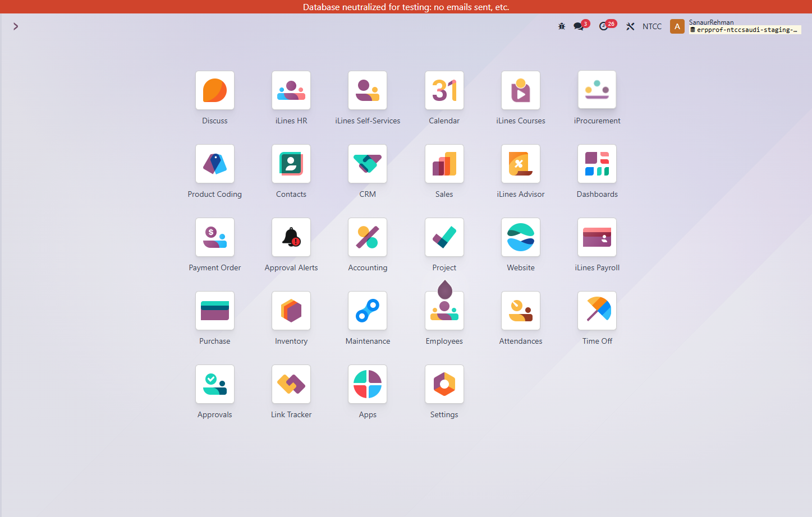
Task: Open activities clock with 26 notifications
Action: point(607,26)
